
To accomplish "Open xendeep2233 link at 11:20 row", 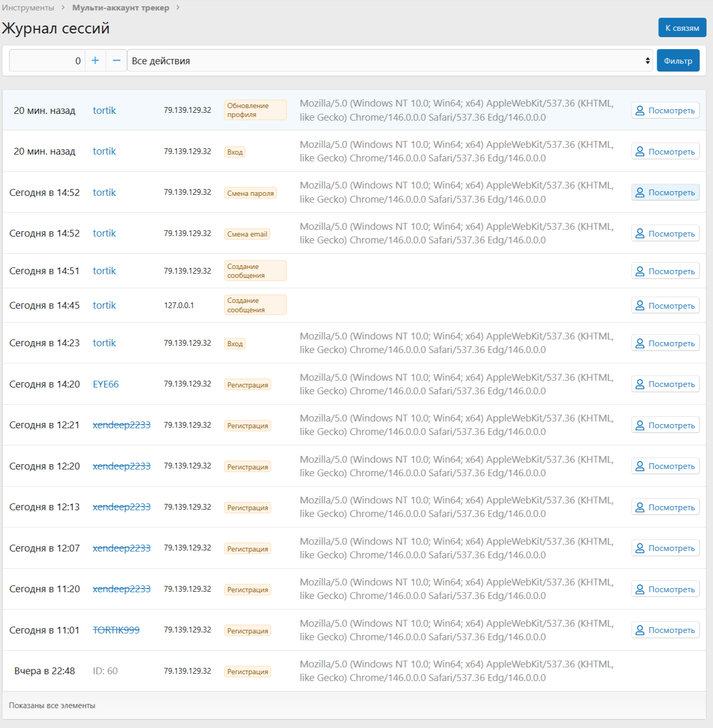I will (122, 589).
